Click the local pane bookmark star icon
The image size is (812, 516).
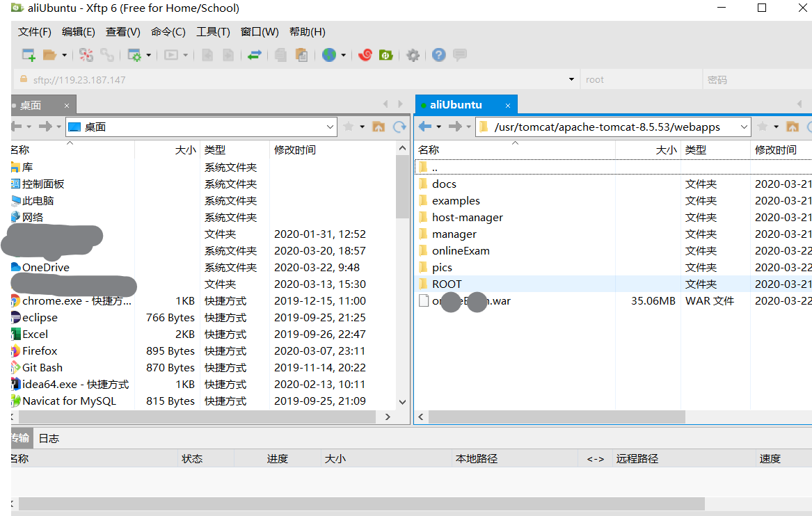(x=349, y=127)
